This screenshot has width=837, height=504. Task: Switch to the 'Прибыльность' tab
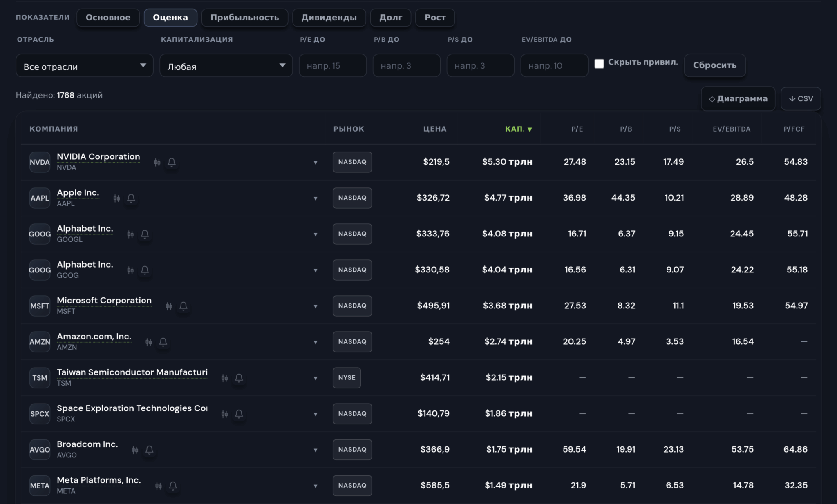(244, 18)
